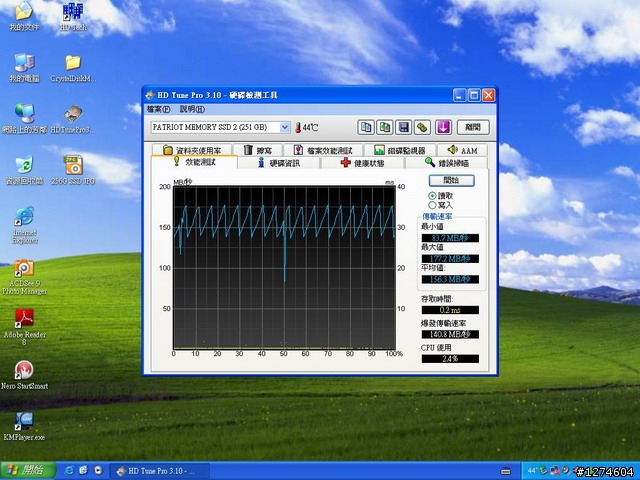Select the 效能測試 benchmark tab
The height and width of the screenshot is (480, 640).
coord(194,162)
